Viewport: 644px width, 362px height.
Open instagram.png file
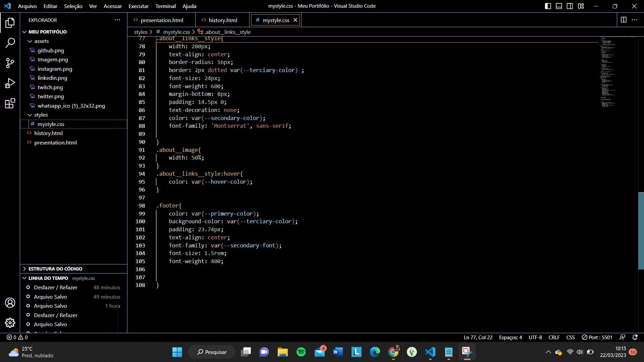click(55, 69)
